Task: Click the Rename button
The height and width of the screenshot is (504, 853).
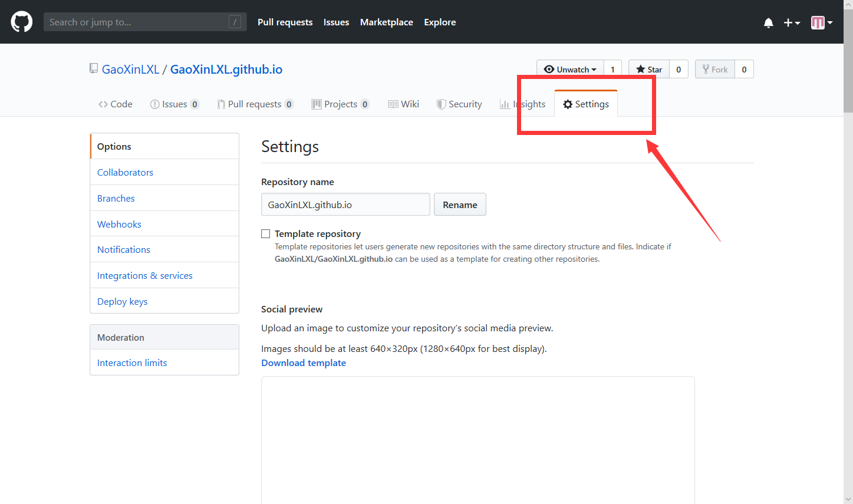Action: tap(460, 205)
